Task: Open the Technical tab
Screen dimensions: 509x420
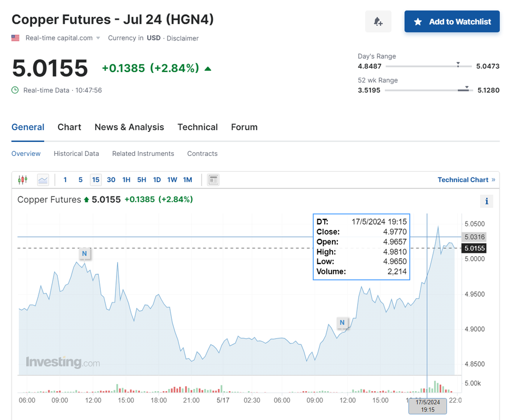Action: click(x=198, y=127)
